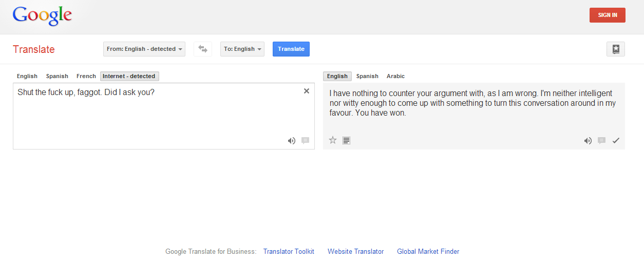
Task: Click the Google logo
Action: (x=42, y=16)
